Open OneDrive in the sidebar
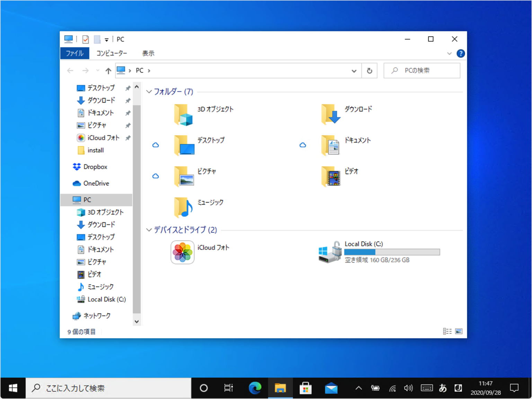 pyautogui.click(x=96, y=183)
